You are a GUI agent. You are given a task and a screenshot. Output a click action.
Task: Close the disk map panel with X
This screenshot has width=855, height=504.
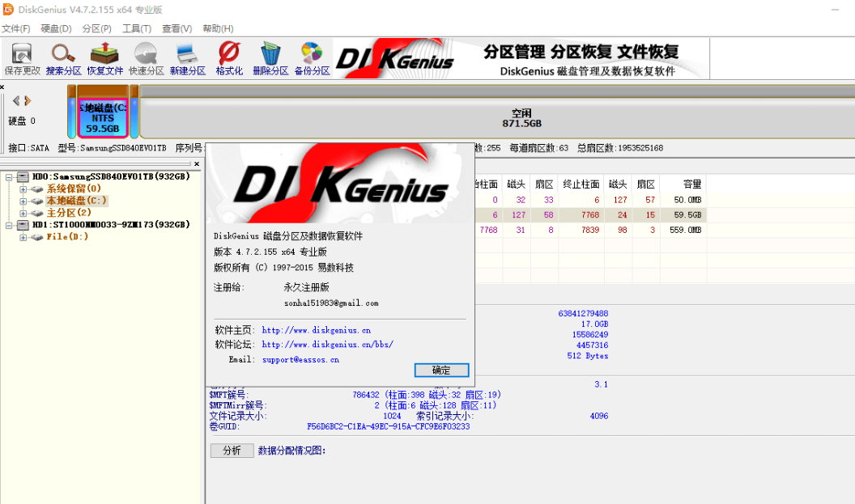tap(2, 87)
